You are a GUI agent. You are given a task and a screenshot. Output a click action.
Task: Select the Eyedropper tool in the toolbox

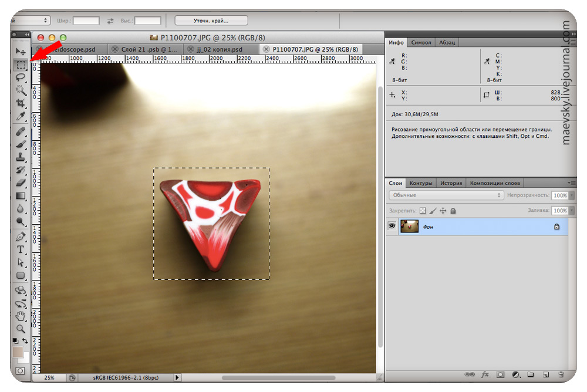[21, 116]
